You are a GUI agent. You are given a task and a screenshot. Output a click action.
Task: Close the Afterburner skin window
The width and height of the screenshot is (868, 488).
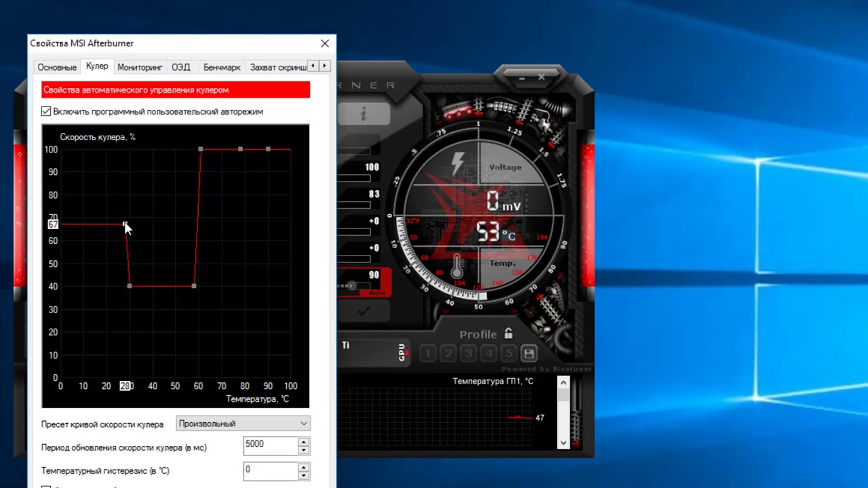541,77
